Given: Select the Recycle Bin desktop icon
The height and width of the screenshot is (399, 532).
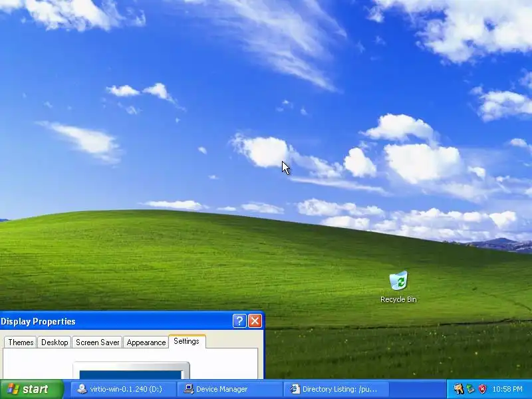Looking at the screenshot, I should pyautogui.click(x=398, y=287).
